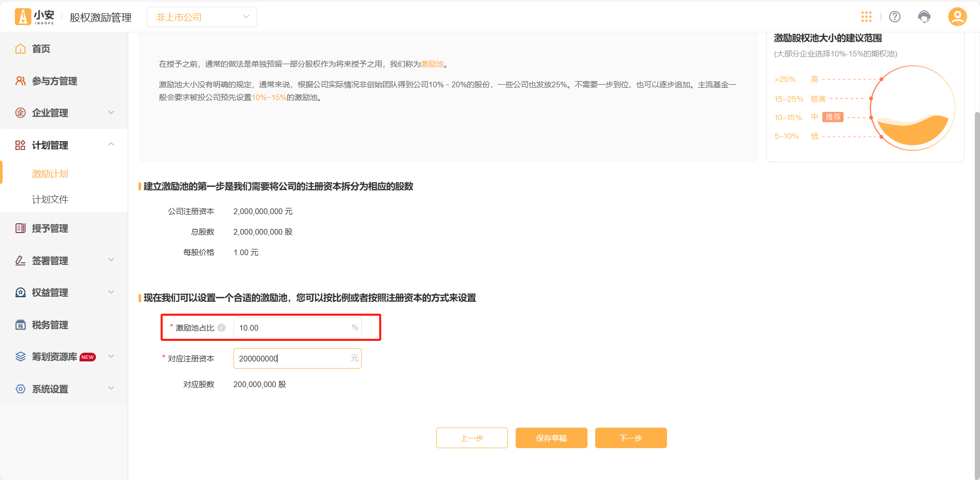Click the 筹划资源库 layers icon
The image size is (980, 480).
21,357
